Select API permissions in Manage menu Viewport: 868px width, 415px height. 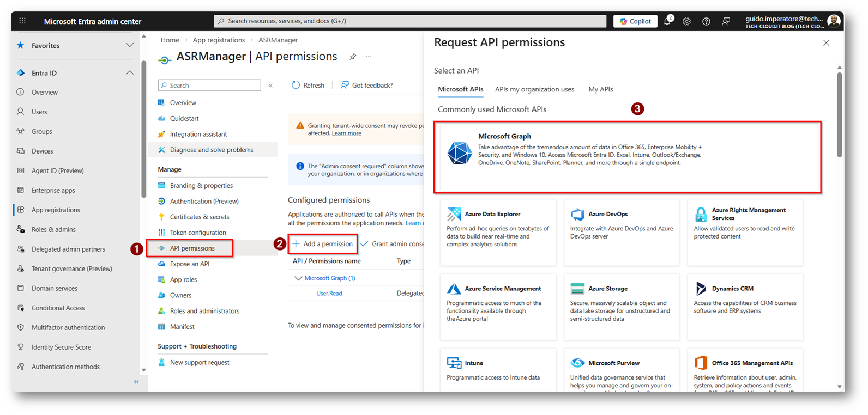click(192, 248)
